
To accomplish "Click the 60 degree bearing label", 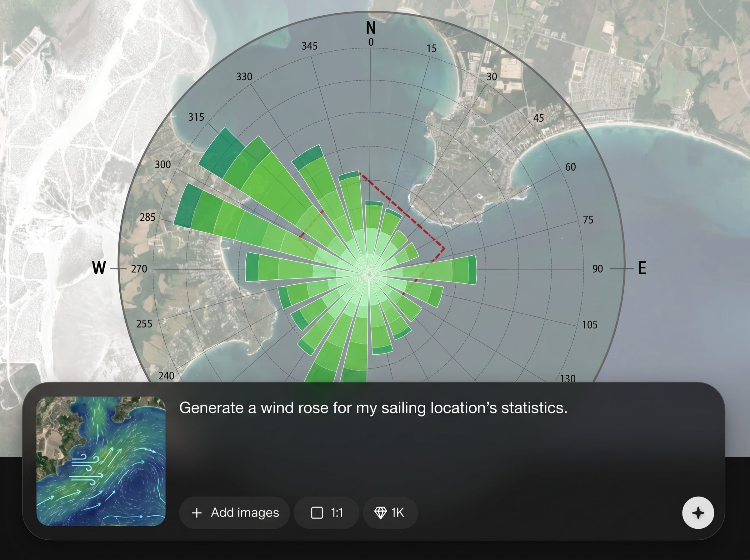I will point(570,167).
